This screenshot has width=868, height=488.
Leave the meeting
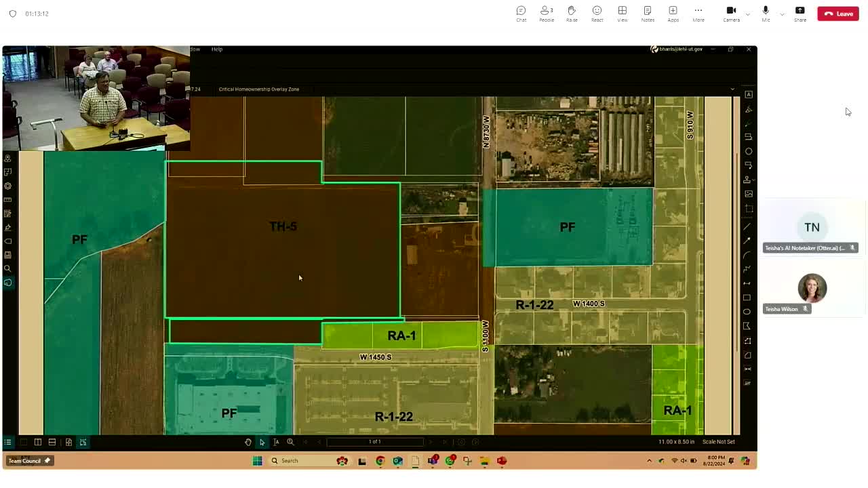point(838,14)
